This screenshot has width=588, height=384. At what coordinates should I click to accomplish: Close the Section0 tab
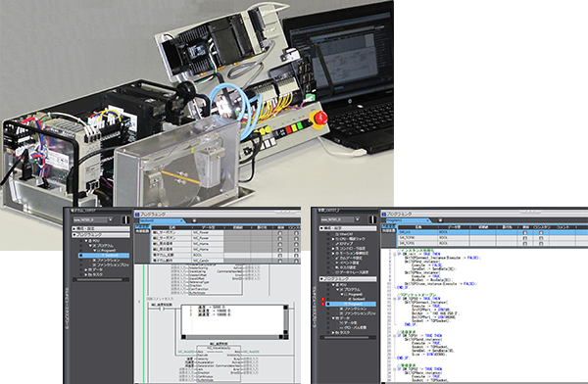pyautogui.click(x=182, y=221)
